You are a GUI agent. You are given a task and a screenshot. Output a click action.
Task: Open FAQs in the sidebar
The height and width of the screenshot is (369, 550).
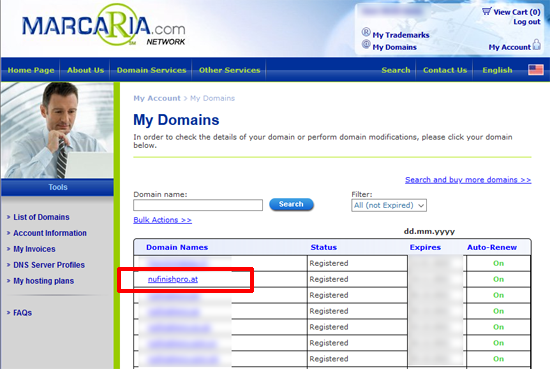pos(22,313)
